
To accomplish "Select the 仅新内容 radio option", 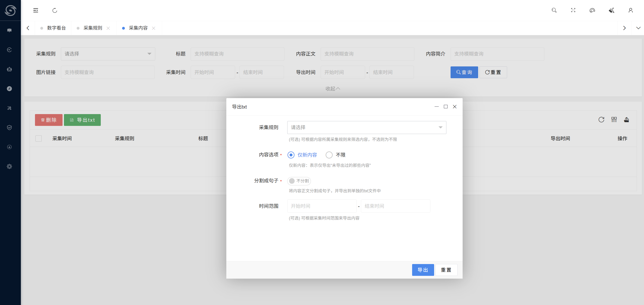I will pos(303,155).
